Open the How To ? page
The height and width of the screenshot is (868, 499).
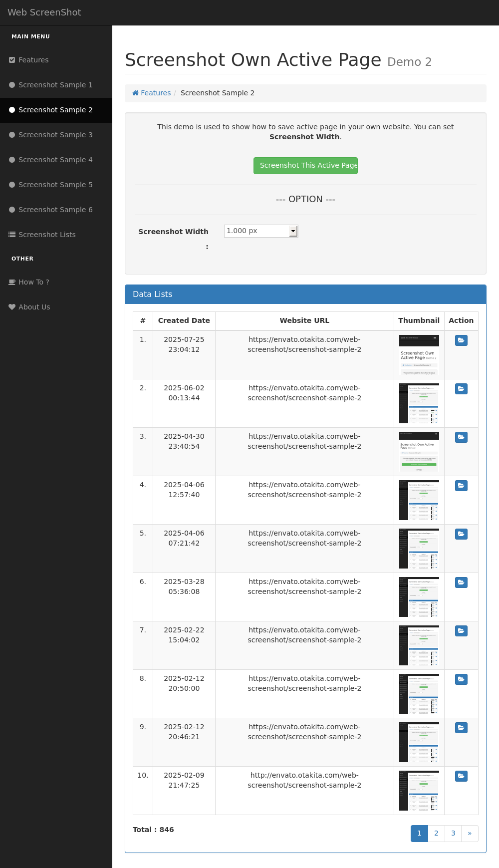click(x=56, y=282)
